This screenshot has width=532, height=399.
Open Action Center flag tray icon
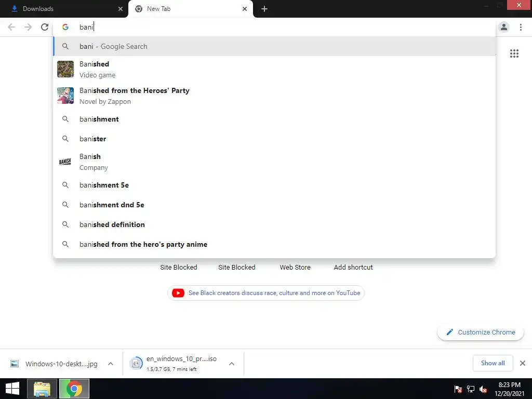click(458, 389)
